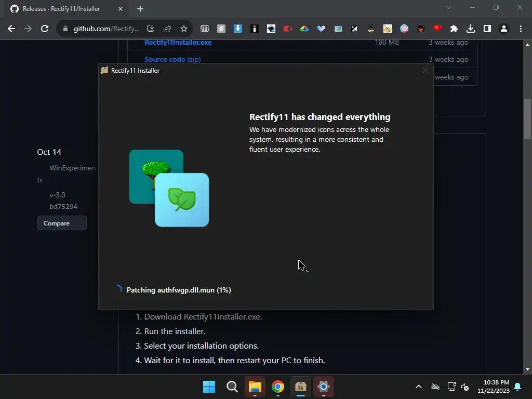Download Source code (zip) link
Image resolution: width=532 pixels, height=399 pixels.
click(x=172, y=59)
